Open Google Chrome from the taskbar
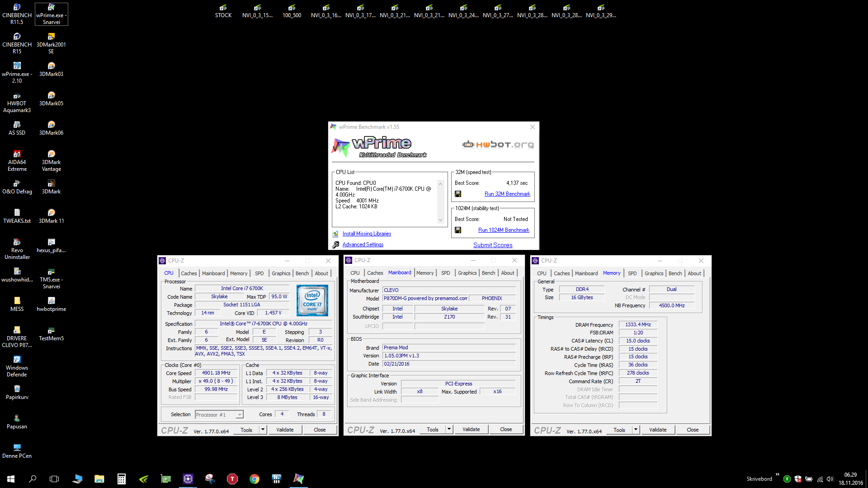This screenshot has width=868, height=488. tap(255, 479)
